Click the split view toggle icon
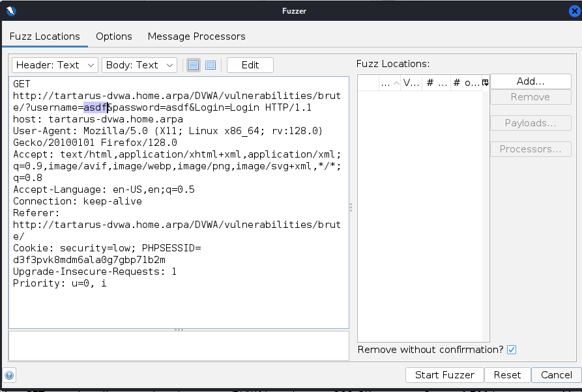 tap(194, 65)
